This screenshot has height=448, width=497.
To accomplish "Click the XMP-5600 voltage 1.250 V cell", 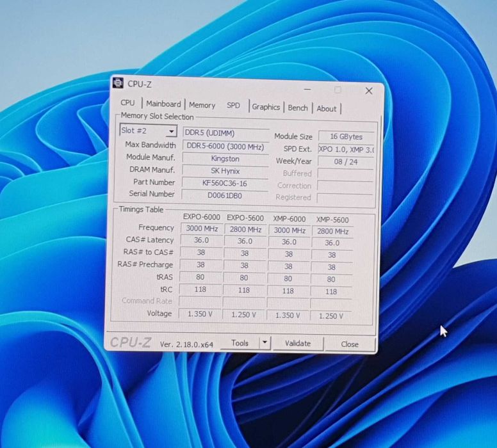I will [x=330, y=316].
